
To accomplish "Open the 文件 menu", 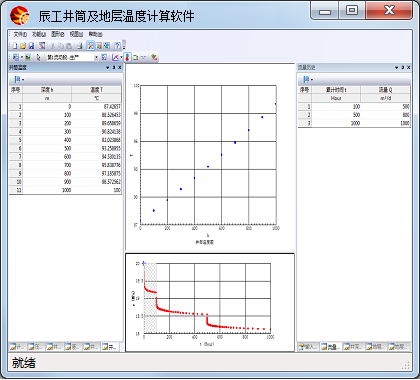I will pyautogui.click(x=20, y=34).
